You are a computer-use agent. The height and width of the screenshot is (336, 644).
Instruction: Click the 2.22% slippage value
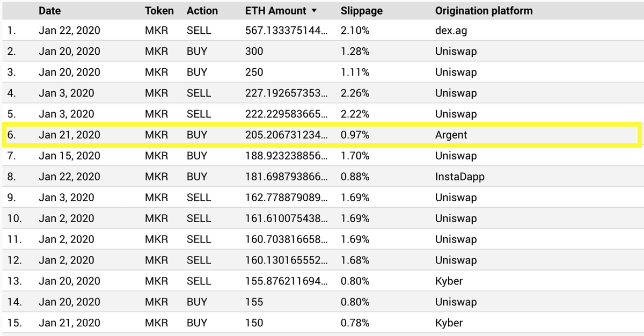(x=355, y=114)
